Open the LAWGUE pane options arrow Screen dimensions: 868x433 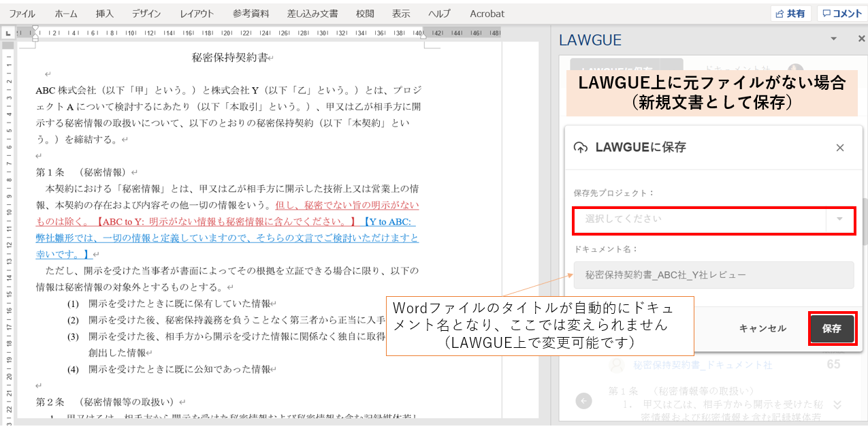[833, 39]
